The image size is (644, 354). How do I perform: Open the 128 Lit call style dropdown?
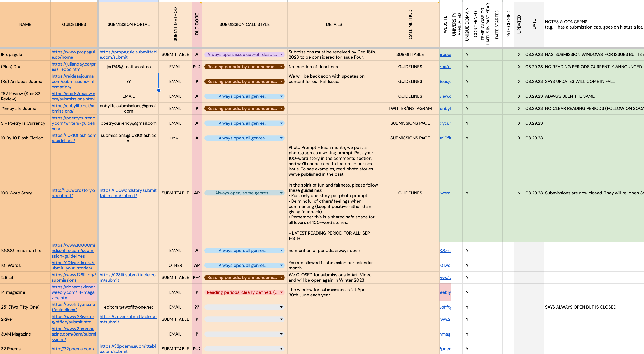point(244,277)
